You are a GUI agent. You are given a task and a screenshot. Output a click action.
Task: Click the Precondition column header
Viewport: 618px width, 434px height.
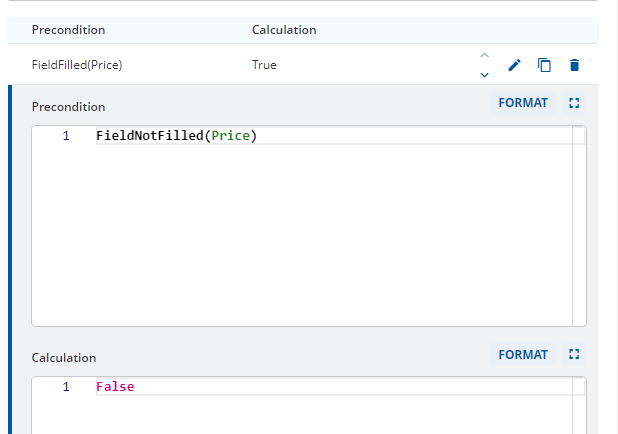pos(68,30)
